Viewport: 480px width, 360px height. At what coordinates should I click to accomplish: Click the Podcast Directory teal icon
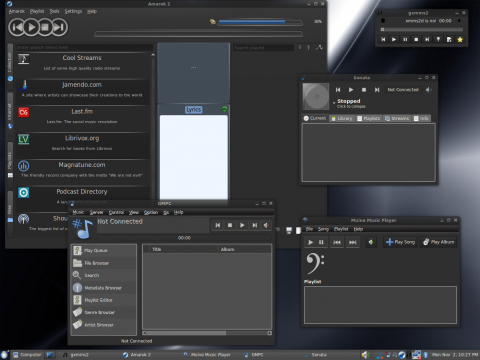tap(23, 192)
